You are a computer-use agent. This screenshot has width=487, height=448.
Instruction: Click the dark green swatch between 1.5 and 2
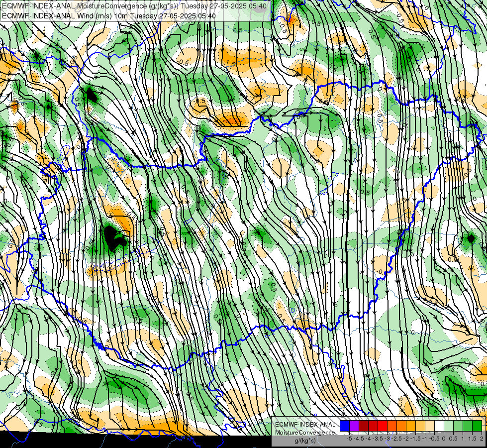pos(478,426)
